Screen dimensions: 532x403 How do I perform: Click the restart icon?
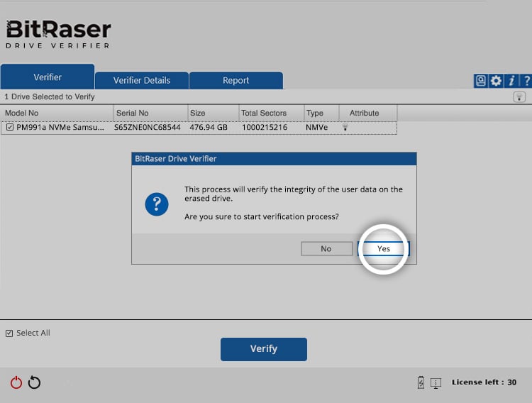tap(34, 382)
